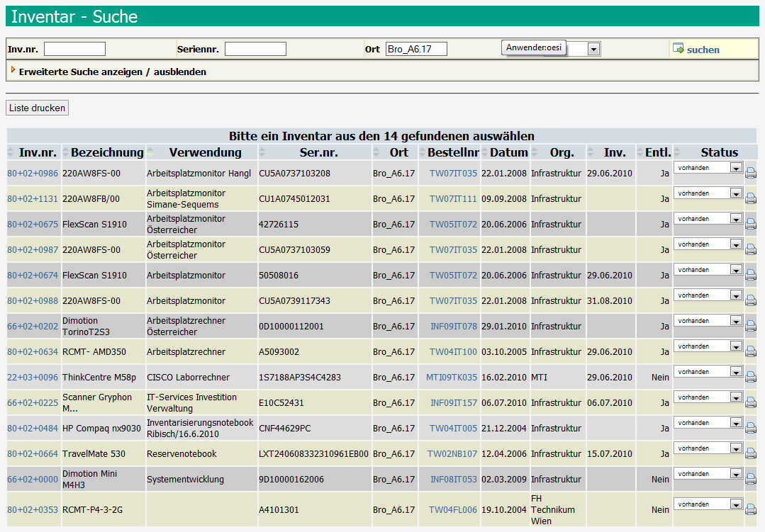The height and width of the screenshot is (532, 765).
Task: Open order number link MTI09TK035
Action: tap(452, 378)
